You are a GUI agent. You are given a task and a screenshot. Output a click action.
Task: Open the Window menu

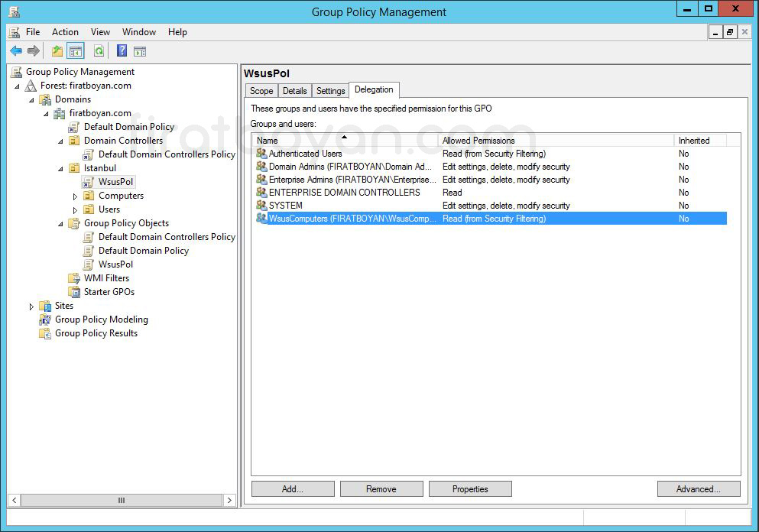tap(139, 32)
